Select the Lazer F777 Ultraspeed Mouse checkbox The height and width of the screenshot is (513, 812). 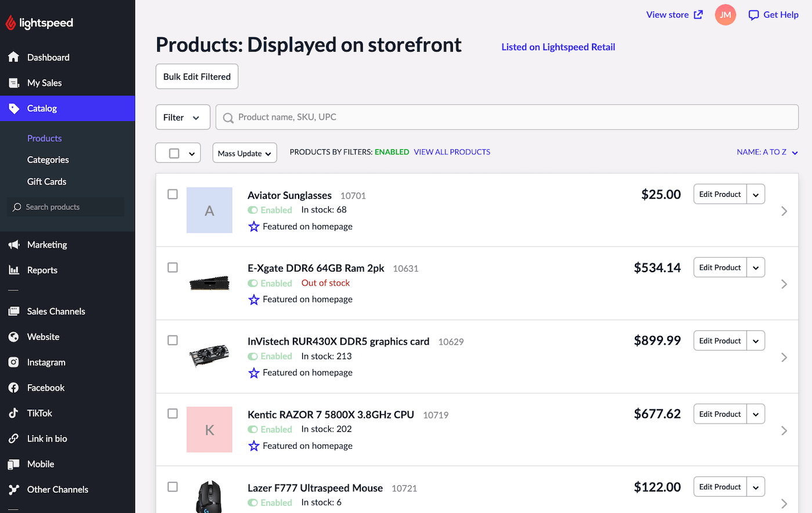point(173,487)
